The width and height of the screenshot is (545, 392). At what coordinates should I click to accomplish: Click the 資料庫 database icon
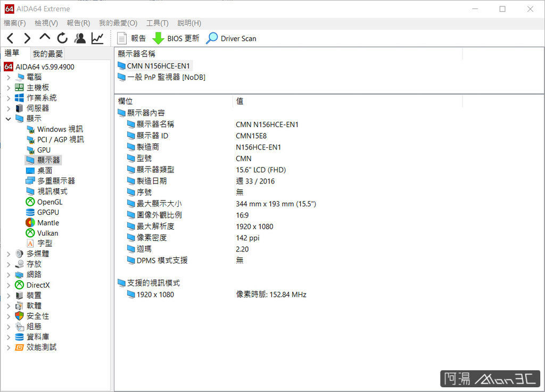(x=20, y=337)
